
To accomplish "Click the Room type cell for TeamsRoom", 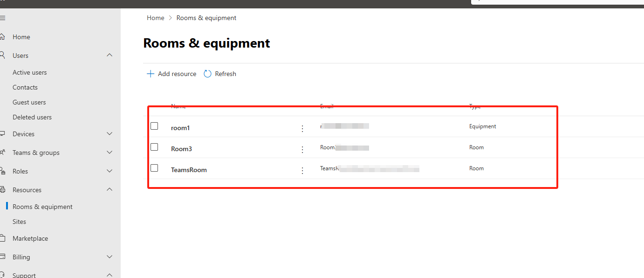I will click(x=477, y=168).
